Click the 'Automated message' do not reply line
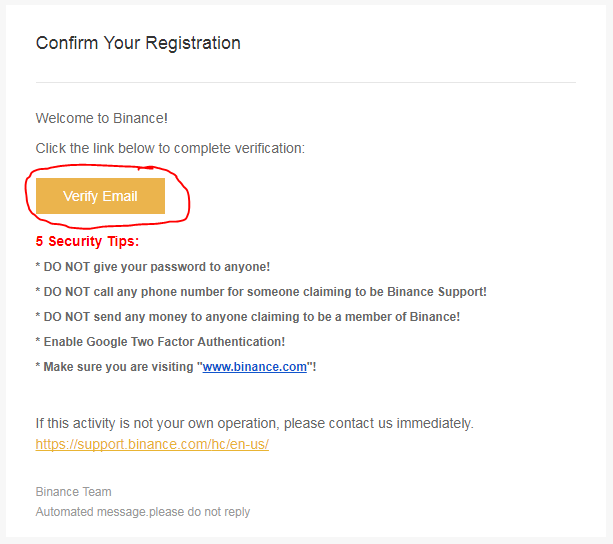 tap(143, 512)
